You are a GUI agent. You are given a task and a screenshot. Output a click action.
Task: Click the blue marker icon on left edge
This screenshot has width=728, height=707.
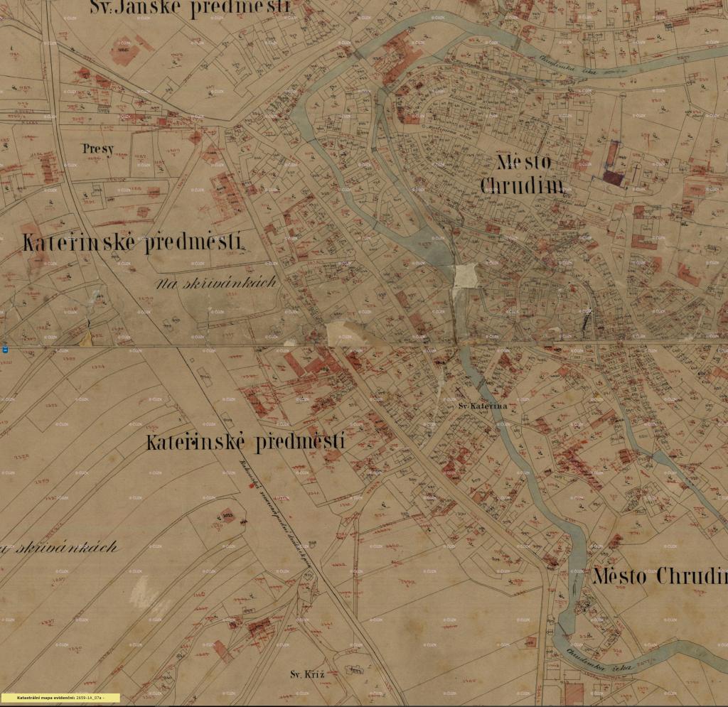point(5,350)
